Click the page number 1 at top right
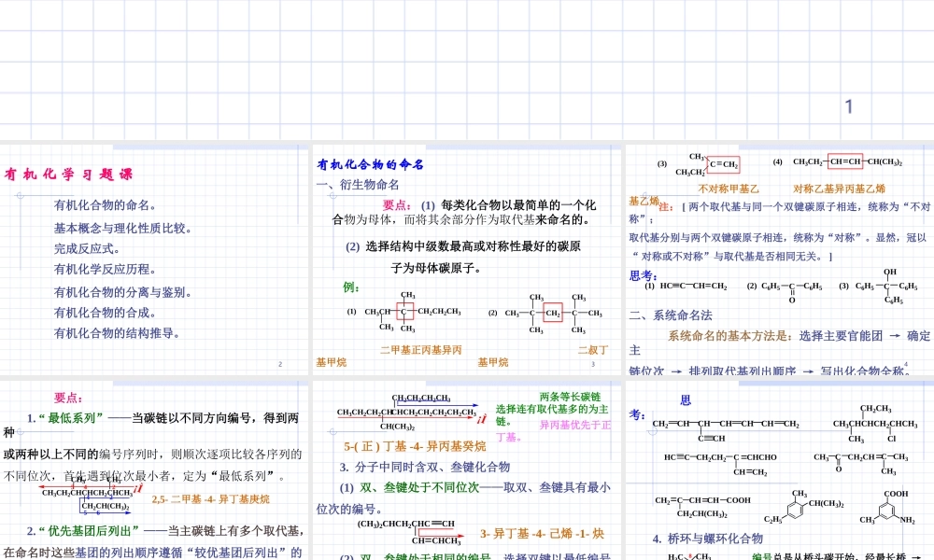The width and height of the screenshot is (934, 560). [847, 105]
